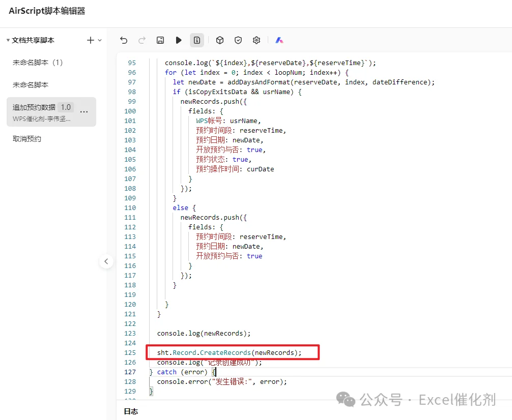The image size is (512, 420).
Task: Undo the last edit in the toolbar
Action: click(124, 40)
